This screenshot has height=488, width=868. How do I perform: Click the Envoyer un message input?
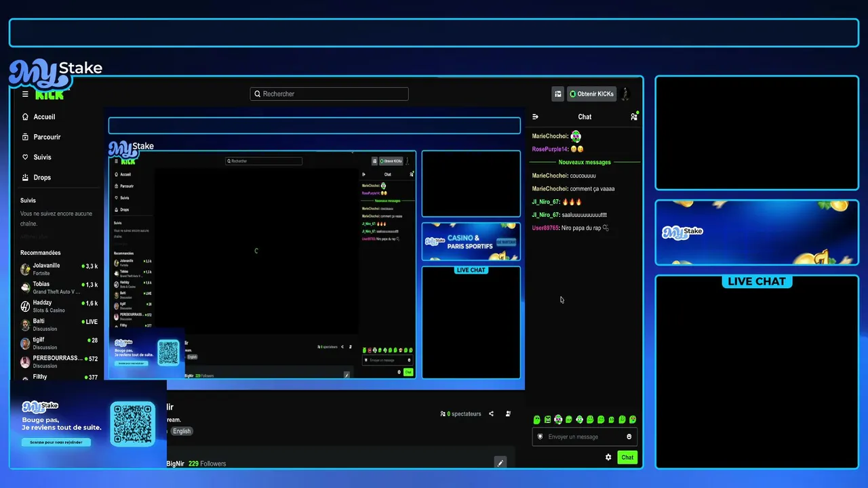coord(585,436)
